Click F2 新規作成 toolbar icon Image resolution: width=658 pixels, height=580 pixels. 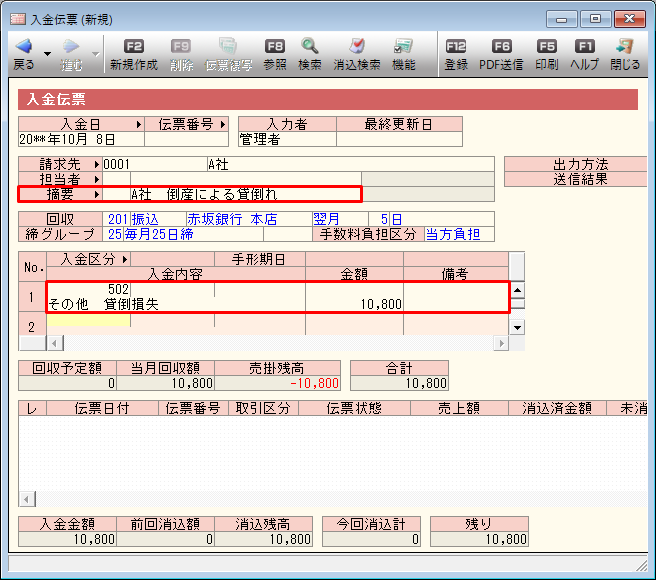click(134, 46)
